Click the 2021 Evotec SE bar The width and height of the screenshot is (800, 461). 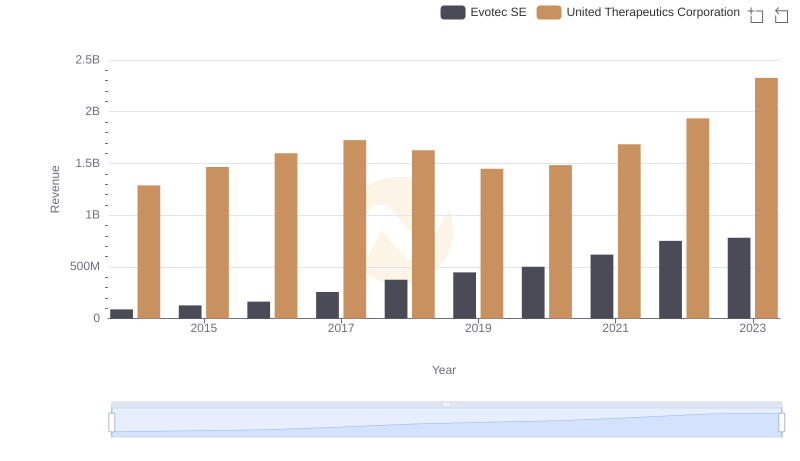602,287
